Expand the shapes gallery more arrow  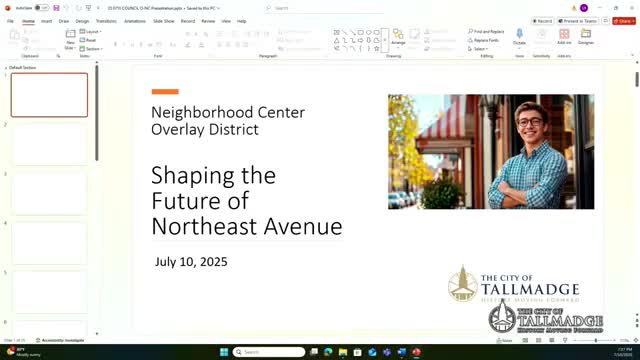(385, 40)
